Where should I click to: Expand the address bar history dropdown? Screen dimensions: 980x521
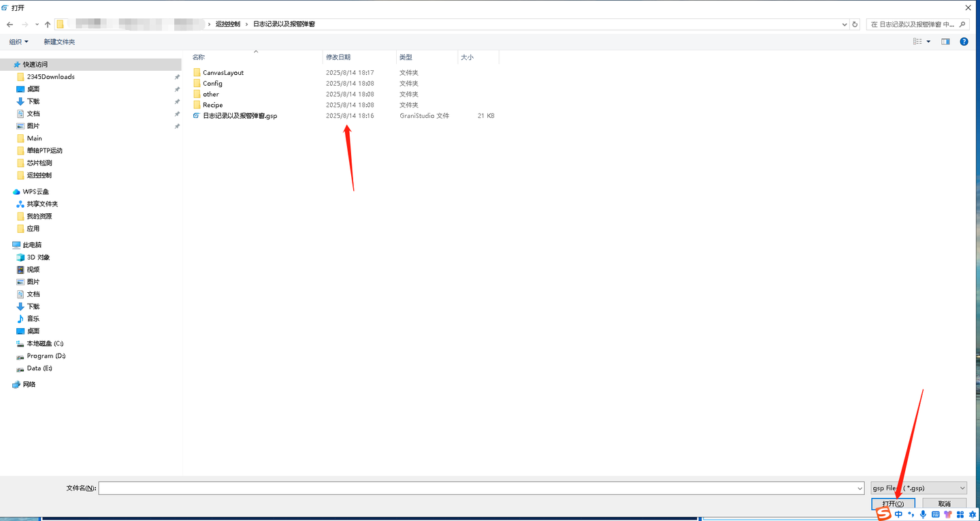[x=845, y=25]
